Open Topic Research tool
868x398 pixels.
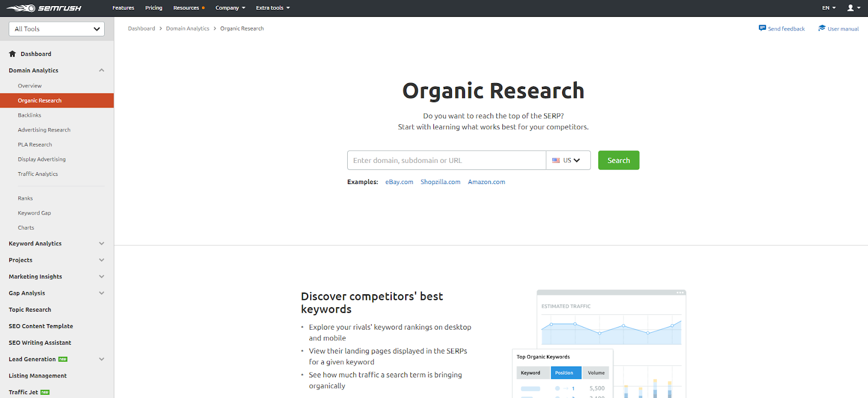(x=30, y=310)
